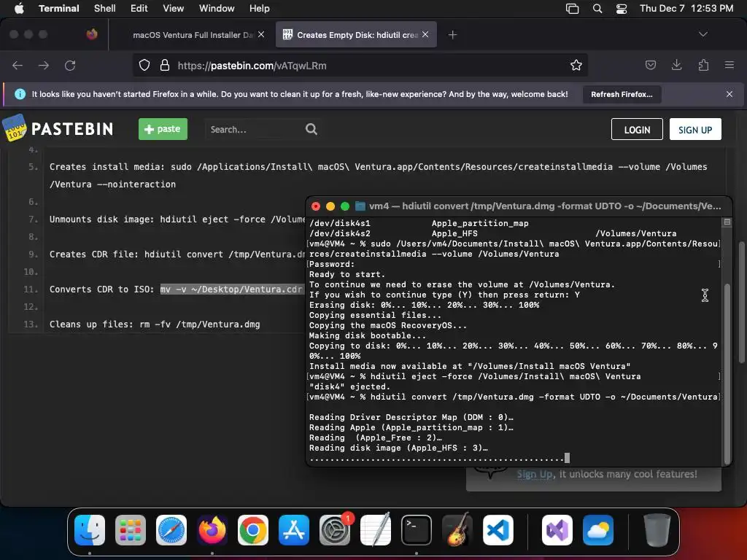Open the Firefox downloads panel
This screenshot has height=560, width=747.
click(676, 65)
